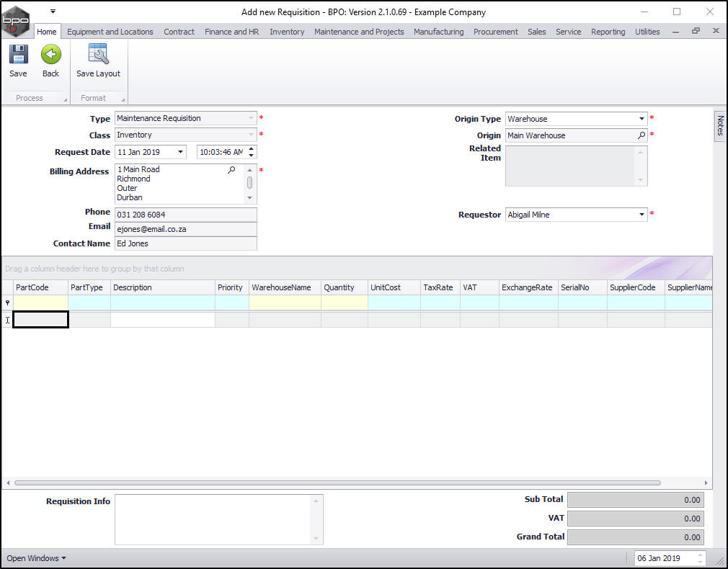Open the Notes side panel tab
This screenshot has height=569, width=728.
pos(720,125)
